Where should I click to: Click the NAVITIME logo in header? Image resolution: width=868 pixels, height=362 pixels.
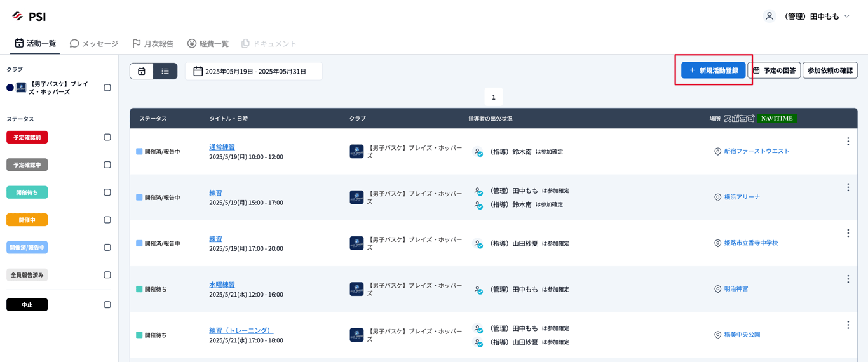(x=776, y=119)
